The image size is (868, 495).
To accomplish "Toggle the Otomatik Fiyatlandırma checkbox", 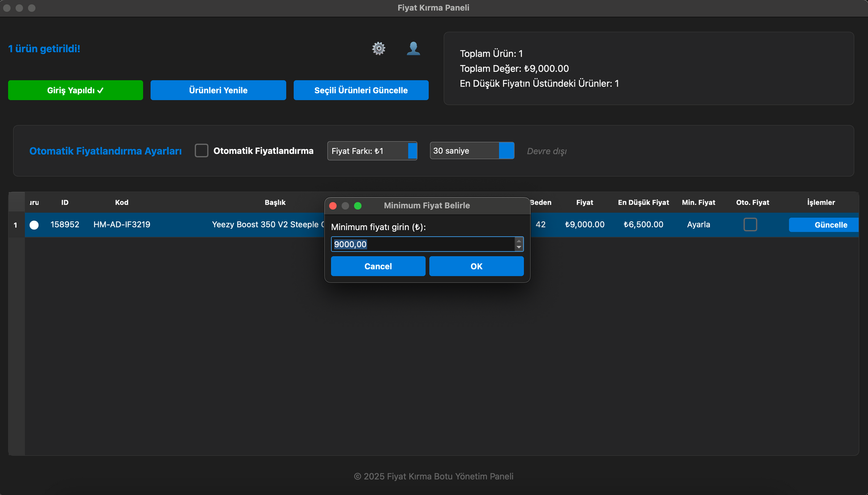I will click(202, 151).
